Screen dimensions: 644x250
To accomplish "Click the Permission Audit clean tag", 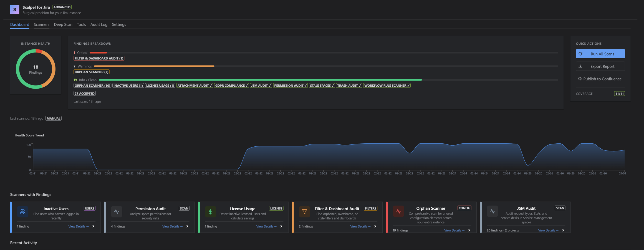I will [x=290, y=86].
